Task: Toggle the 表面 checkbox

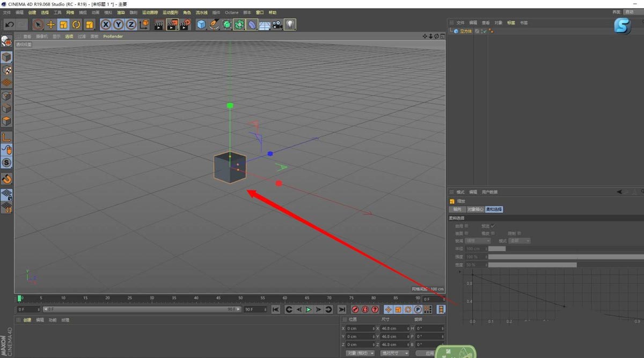Action: [466, 234]
